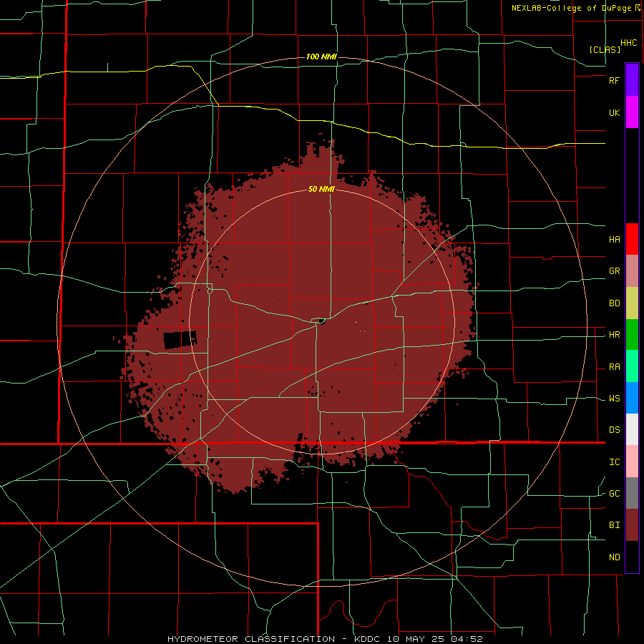Select the dark red BI swatch

click(632, 525)
